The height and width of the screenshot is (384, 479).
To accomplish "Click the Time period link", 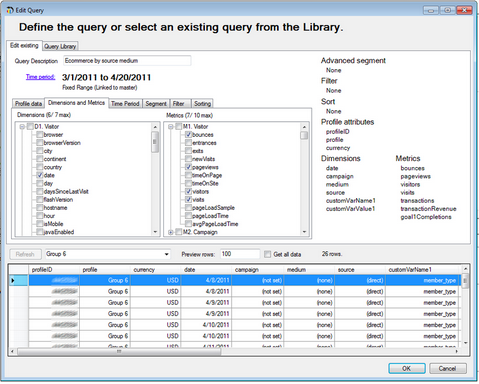I will (40, 77).
